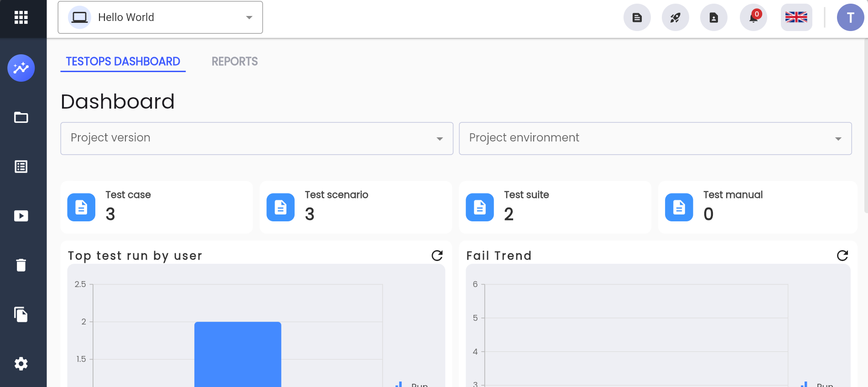Viewport: 868px width, 387px height.
Task: Select the analytics dashboard sidebar icon
Action: pos(21,68)
